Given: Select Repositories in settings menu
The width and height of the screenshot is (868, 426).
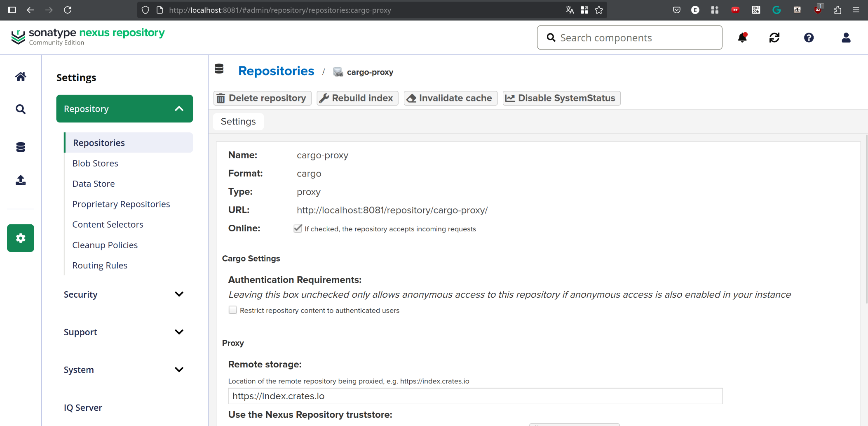Looking at the screenshot, I should point(129,143).
